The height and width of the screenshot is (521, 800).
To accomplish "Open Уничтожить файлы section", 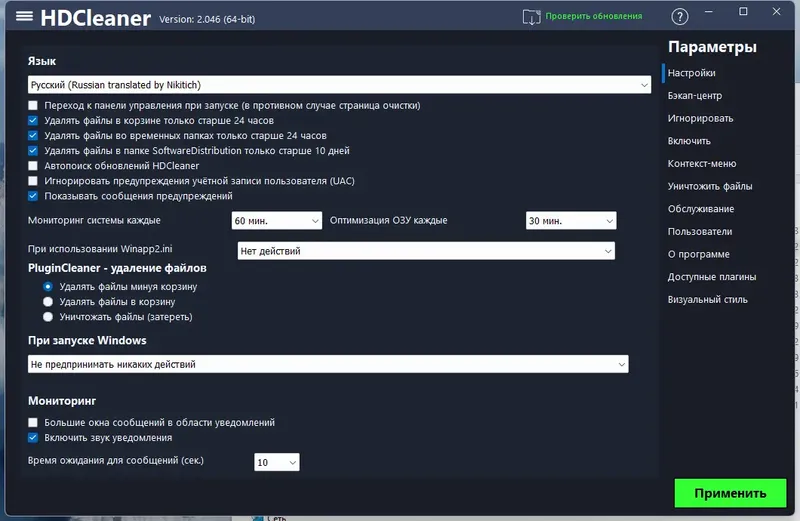I will point(710,186).
